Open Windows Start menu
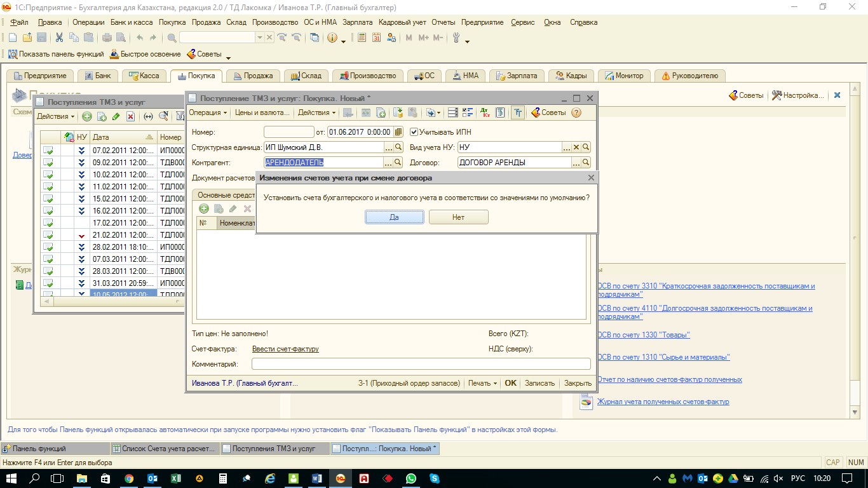The image size is (868, 488). [11, 478]
